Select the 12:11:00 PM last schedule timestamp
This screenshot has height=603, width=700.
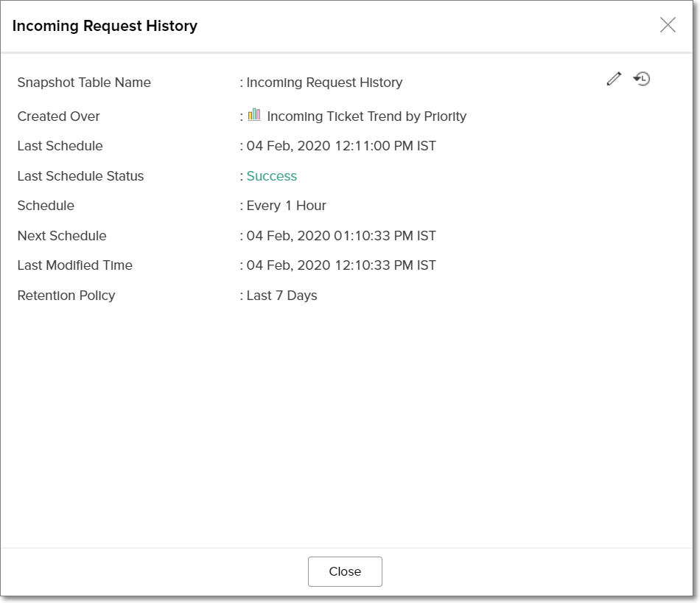click(341, 146)
